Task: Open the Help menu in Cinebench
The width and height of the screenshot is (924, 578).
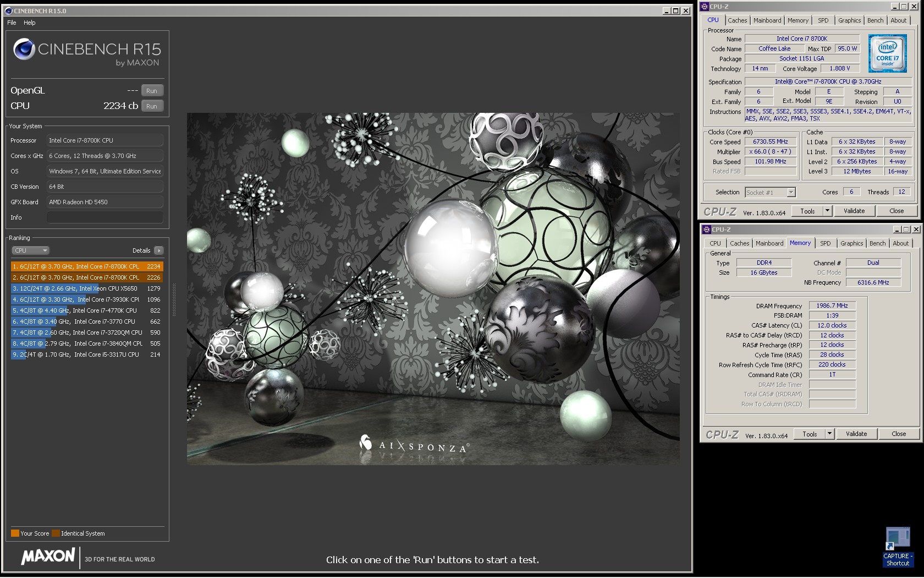Action: coord(30,23)
